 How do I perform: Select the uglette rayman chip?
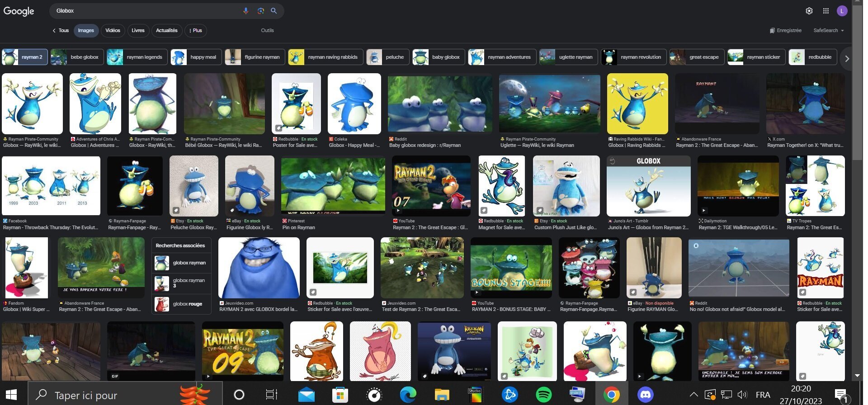(568, 57)
